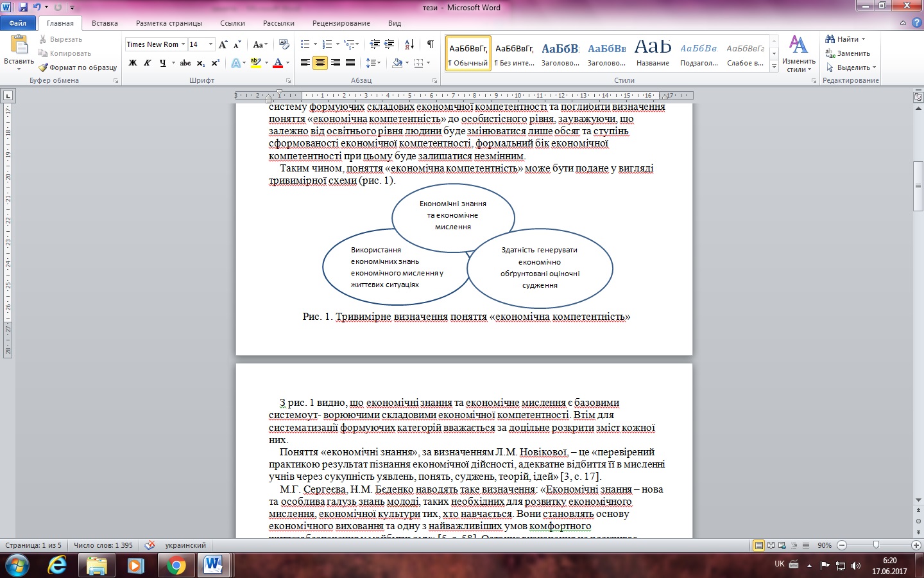The height and width of the screenshot is (578, 924).
Task: Cut selection with Вырезать
Action: [61, 39]
